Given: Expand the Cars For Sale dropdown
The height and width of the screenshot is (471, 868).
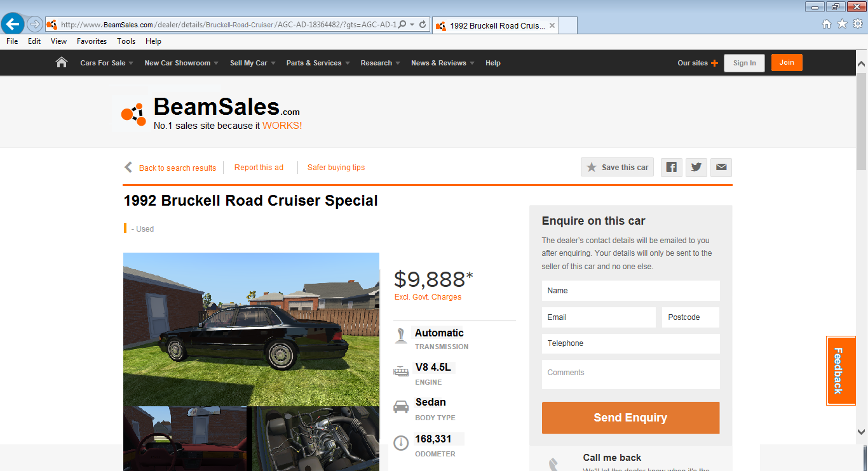Looking at the screenshot, I should [x=107, y=63].
